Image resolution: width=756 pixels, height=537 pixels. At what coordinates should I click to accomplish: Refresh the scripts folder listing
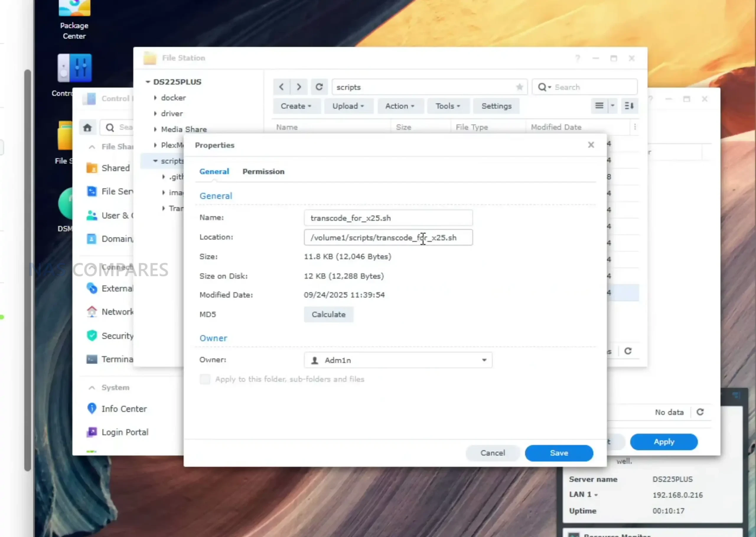point(319,87)
